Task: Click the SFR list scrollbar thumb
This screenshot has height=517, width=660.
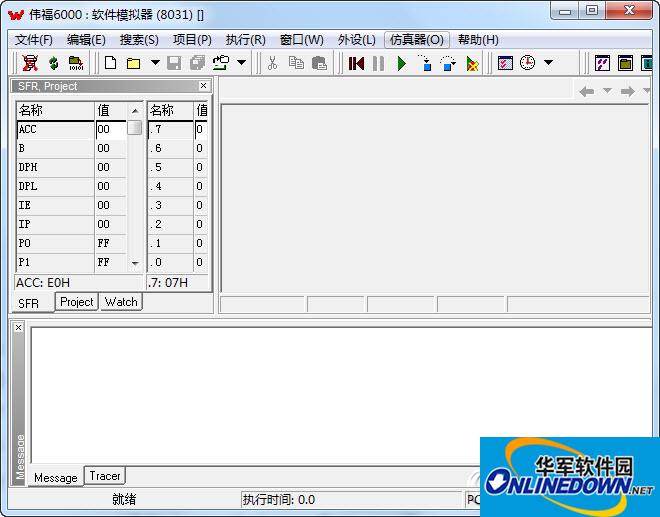Action: 135,128
